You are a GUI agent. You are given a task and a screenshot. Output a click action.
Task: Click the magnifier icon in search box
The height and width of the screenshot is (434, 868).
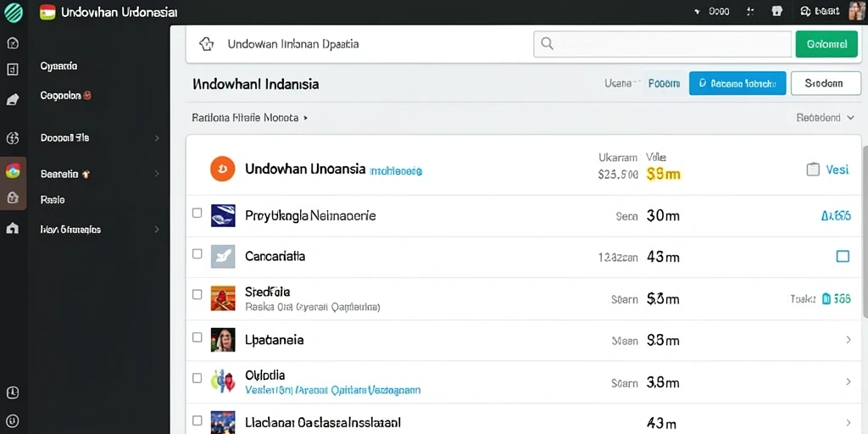547,44
